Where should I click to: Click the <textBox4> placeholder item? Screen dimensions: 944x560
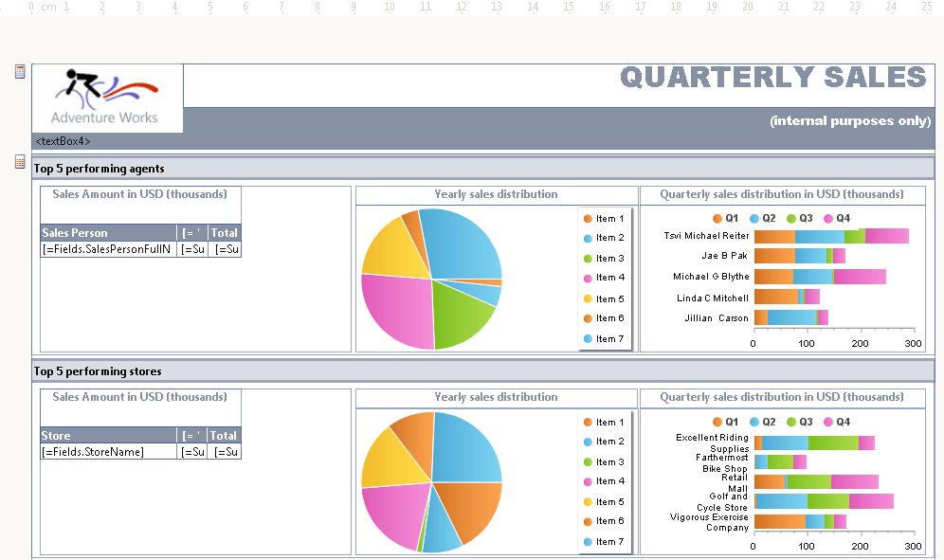click(x=63, y=141)
